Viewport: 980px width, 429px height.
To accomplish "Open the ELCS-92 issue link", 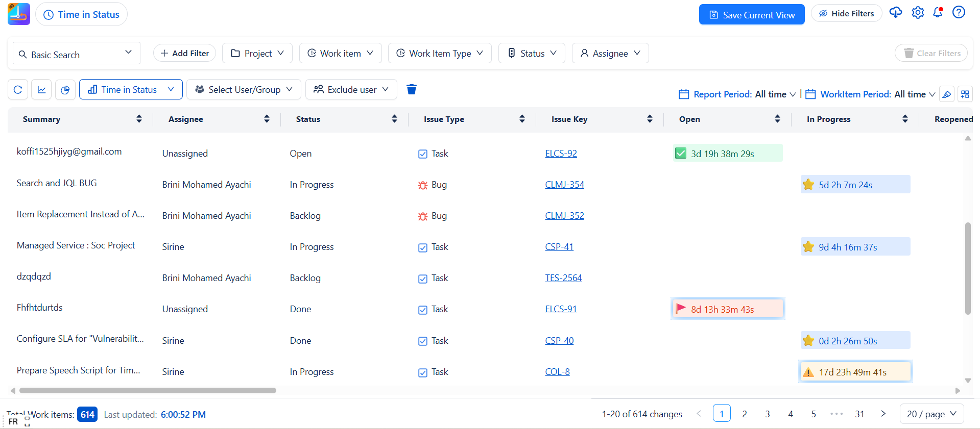I will [x=561, y=154].
